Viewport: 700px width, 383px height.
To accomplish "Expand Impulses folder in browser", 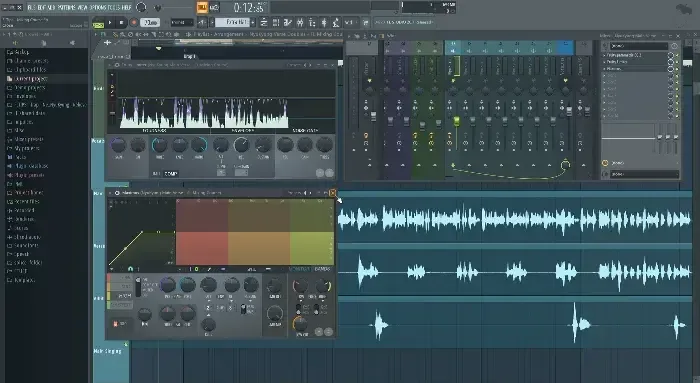I will (20, 122).
